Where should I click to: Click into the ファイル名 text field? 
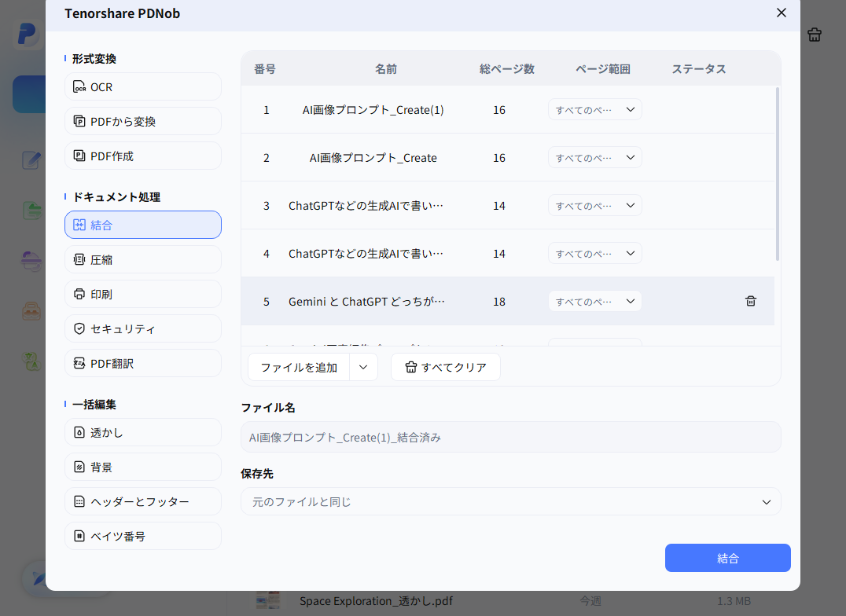coord(510,437)
